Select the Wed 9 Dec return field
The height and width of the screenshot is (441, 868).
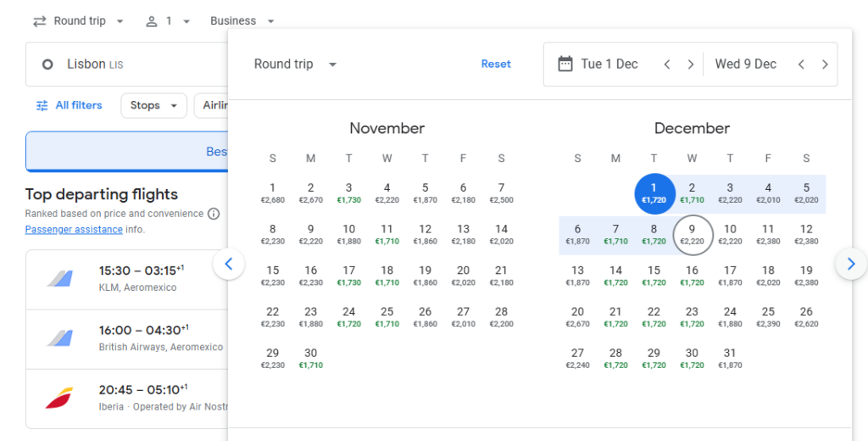[x=746, y=64]
